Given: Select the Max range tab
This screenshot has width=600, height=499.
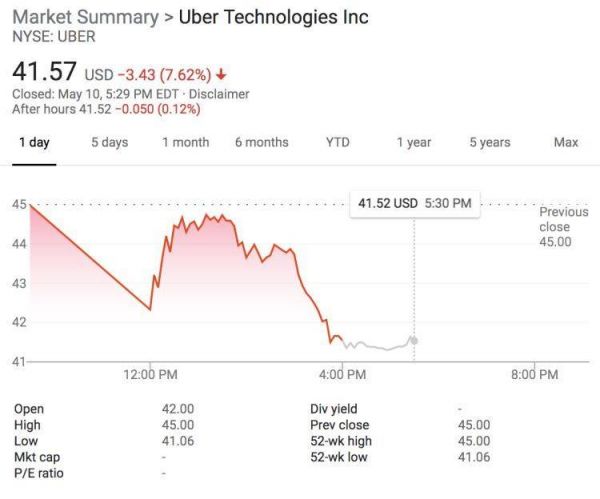Looking at the screenshot, I should (x=565, y=142).
